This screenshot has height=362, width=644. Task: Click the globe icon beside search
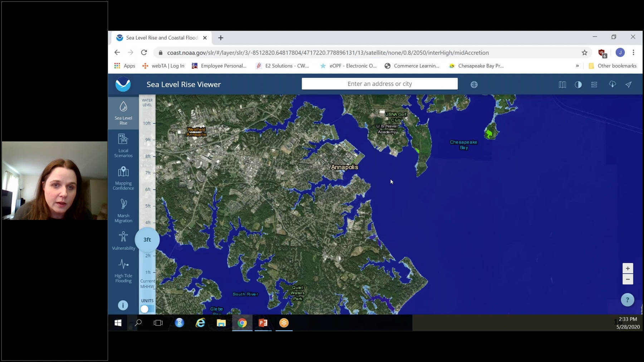pyautogui.click(x=474, y=85)
